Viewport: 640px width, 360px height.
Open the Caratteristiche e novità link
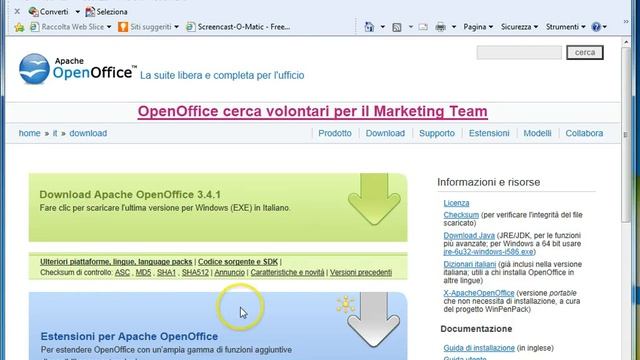coord(287,272)
